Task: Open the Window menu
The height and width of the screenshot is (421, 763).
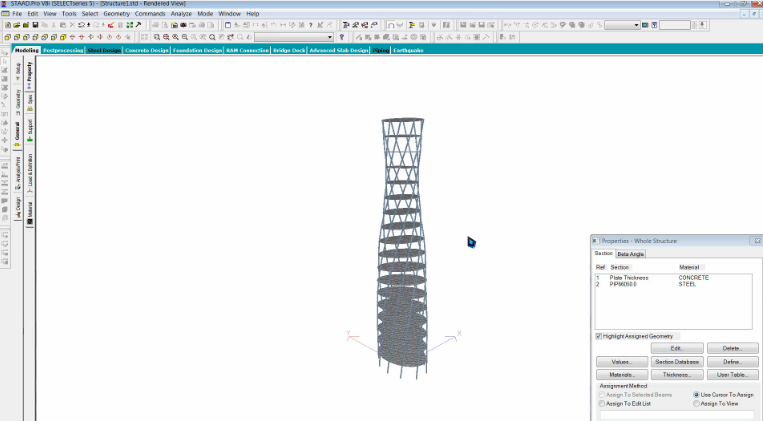Action: coord(230,14)
